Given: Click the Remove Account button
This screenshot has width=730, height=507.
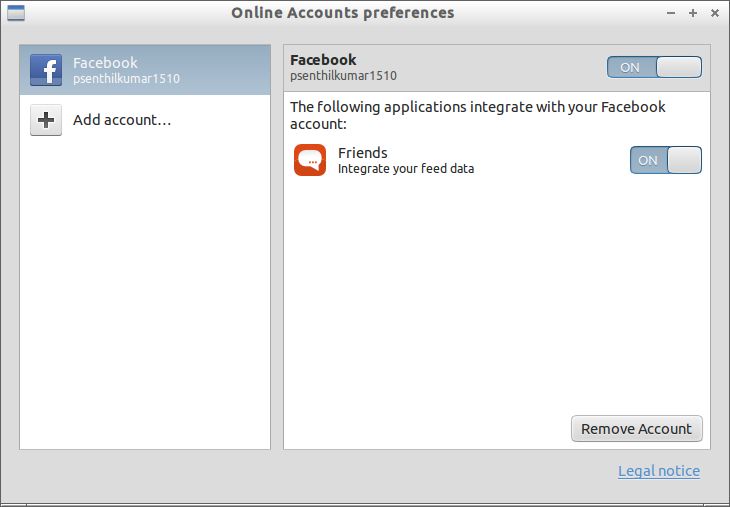Looking at the screenshot, I should [x=636, y=429].
